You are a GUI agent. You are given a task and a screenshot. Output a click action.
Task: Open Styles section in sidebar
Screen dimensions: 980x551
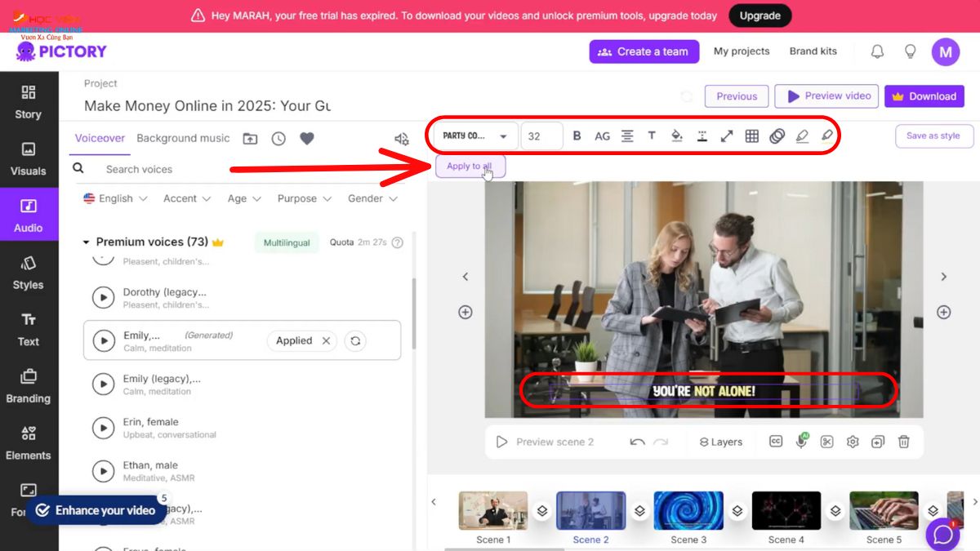point(29,273)
